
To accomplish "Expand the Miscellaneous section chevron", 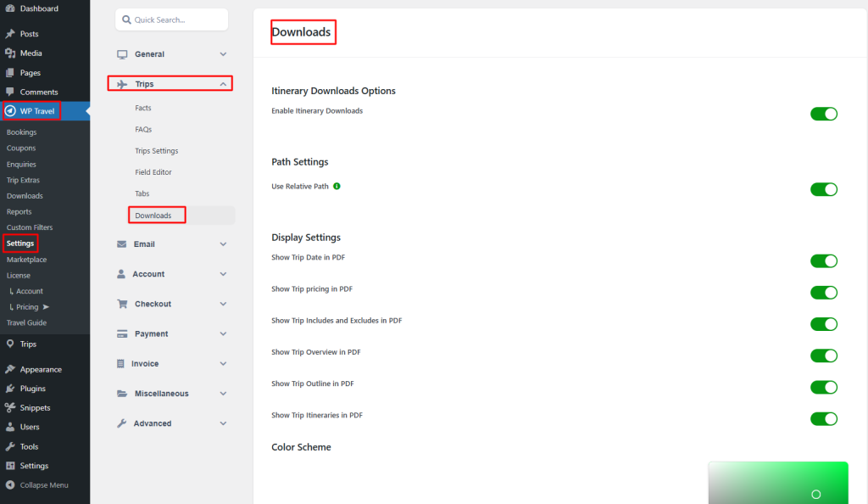I will 223,394.
